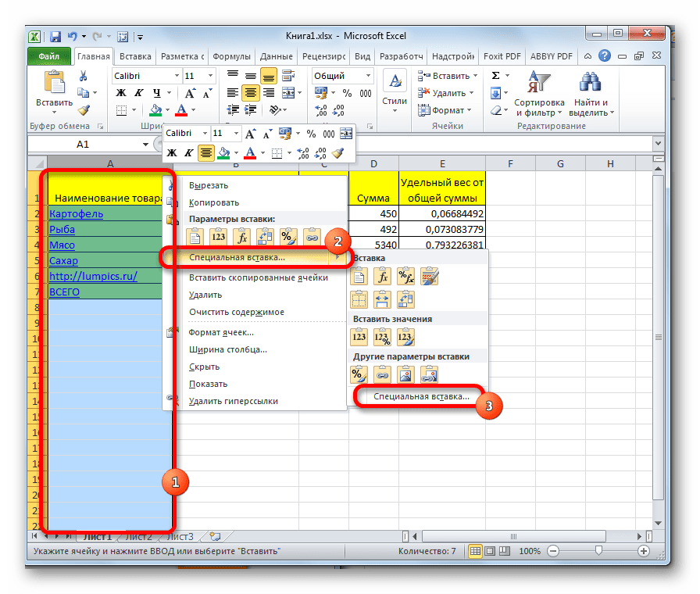Click Специальная вставка at the submenu bottom
Screen dimensions: 700x594
tap(421, 396)
